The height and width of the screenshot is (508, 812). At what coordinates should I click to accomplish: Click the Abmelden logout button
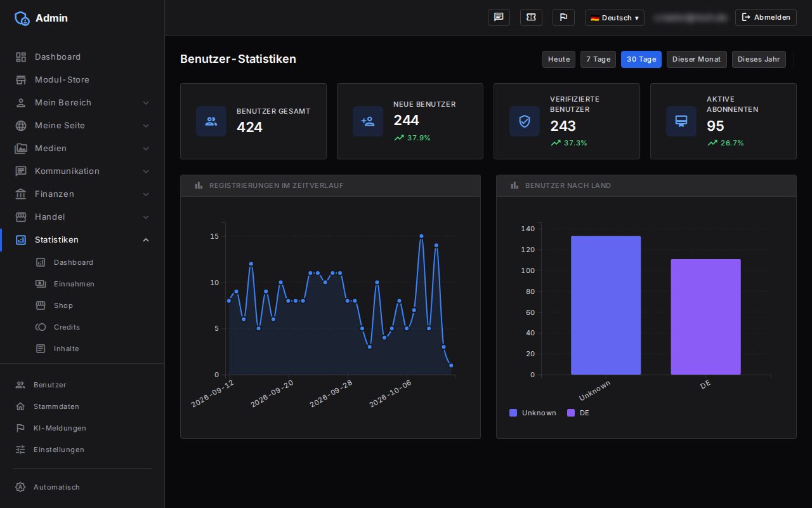(x=766, y=17)
